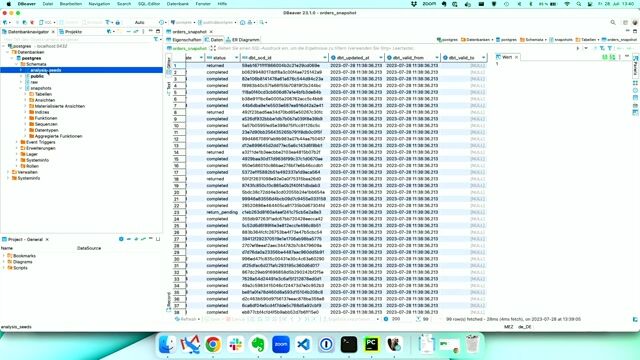
Task: Open dbt_valid_to column header dropdown
Action: 483,58
